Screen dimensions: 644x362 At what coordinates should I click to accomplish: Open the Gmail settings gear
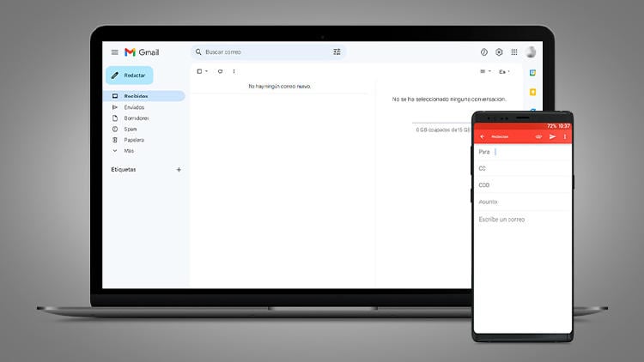click(x=499, y=52)
